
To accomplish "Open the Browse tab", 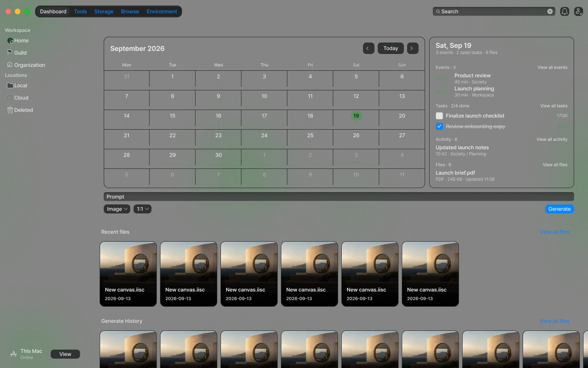I will (x=130, y=11).
